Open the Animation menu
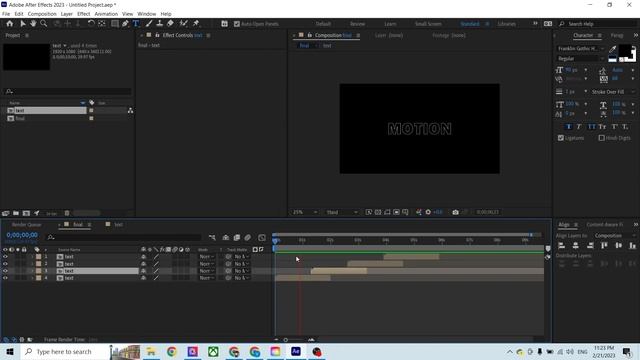The height and width of the screenshot is (360, 640). pos(106,14)
